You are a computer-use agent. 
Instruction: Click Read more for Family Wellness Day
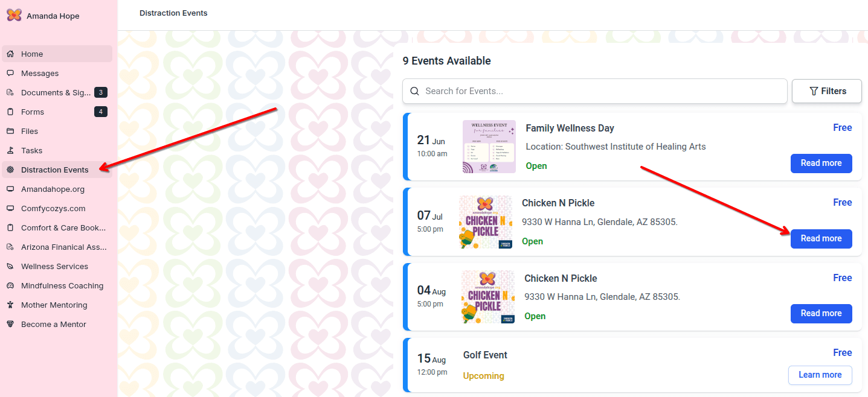[821, 163]
